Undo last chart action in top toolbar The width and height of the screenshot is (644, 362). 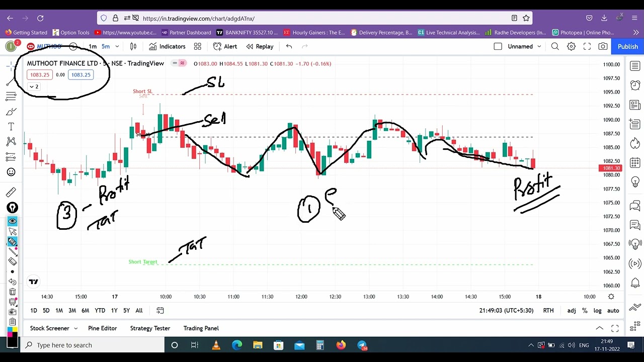(289, 46)
